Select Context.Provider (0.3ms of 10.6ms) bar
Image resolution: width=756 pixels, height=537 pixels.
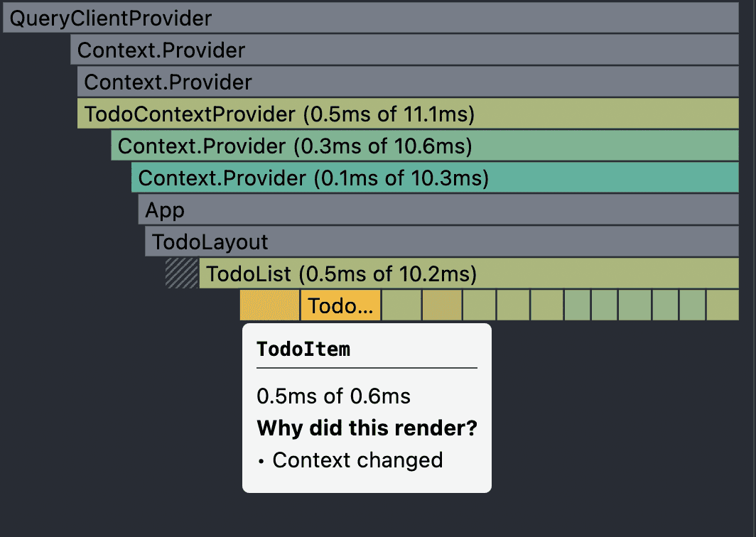[425, 146]
